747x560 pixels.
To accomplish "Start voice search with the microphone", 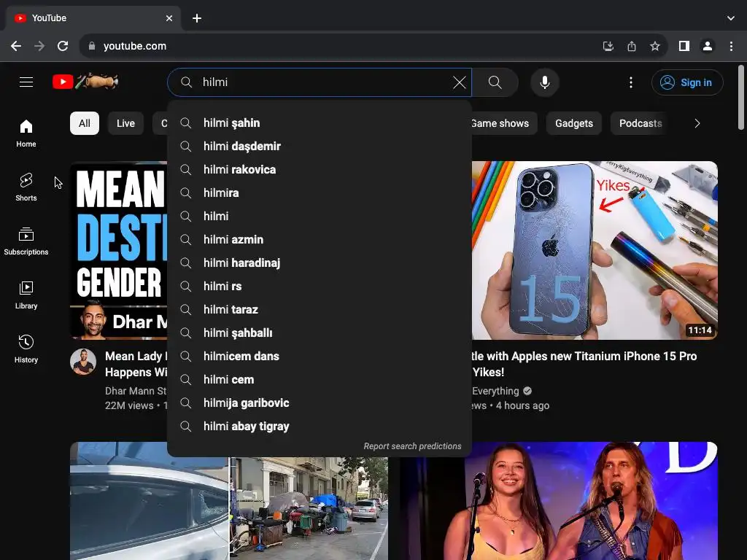I will click(544, 82).
